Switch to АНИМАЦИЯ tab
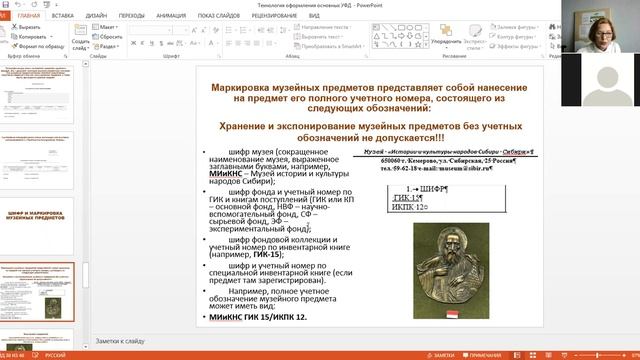640x360 pixels. 171,16
